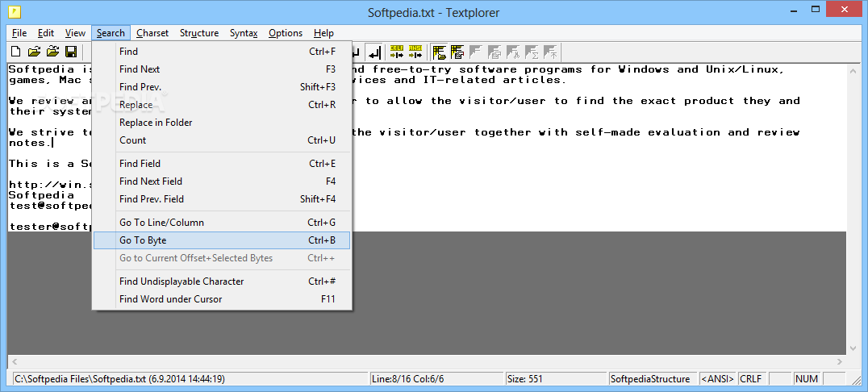This screenshot has width=868, height=392.
Task: Select Find Undisplayable Character
Action: pyautogui.click(x=222, y=281)
